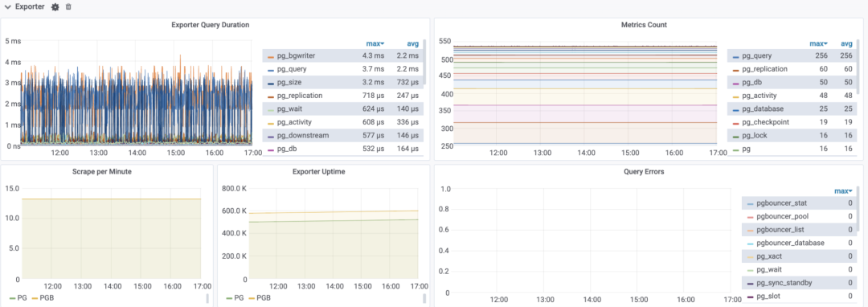The width and height of the screenshot is (868, 307).
Task: Delete Exporter row with trash icon
Action: tap(68, 7)
